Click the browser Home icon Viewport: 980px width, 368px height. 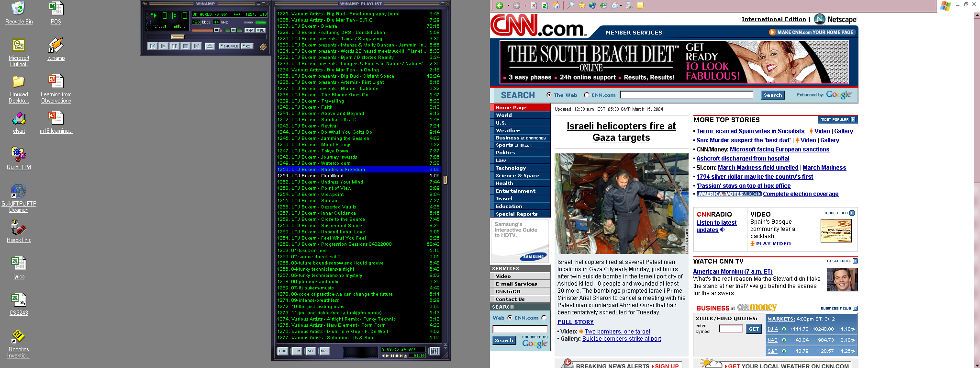pos(556,5)
